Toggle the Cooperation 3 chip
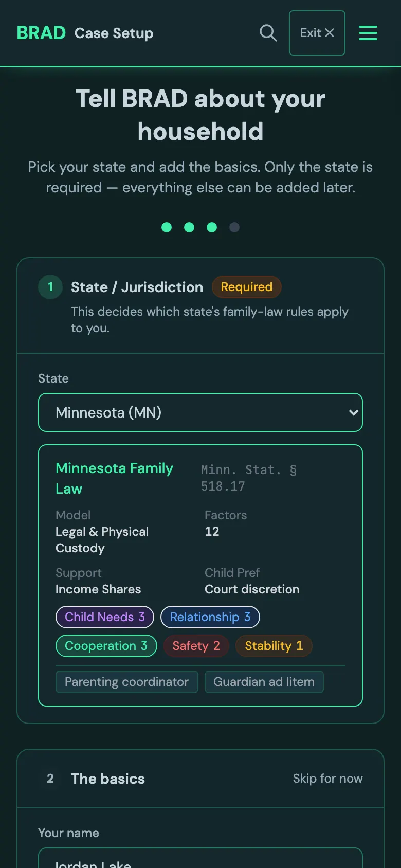This screenshot has height=868, width=401. 106,646
